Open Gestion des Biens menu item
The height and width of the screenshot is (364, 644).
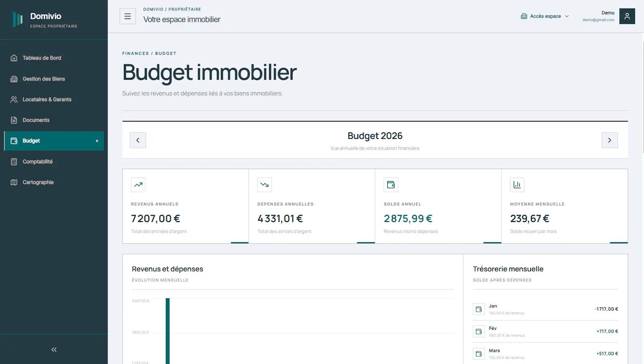(x=54, y=79)
